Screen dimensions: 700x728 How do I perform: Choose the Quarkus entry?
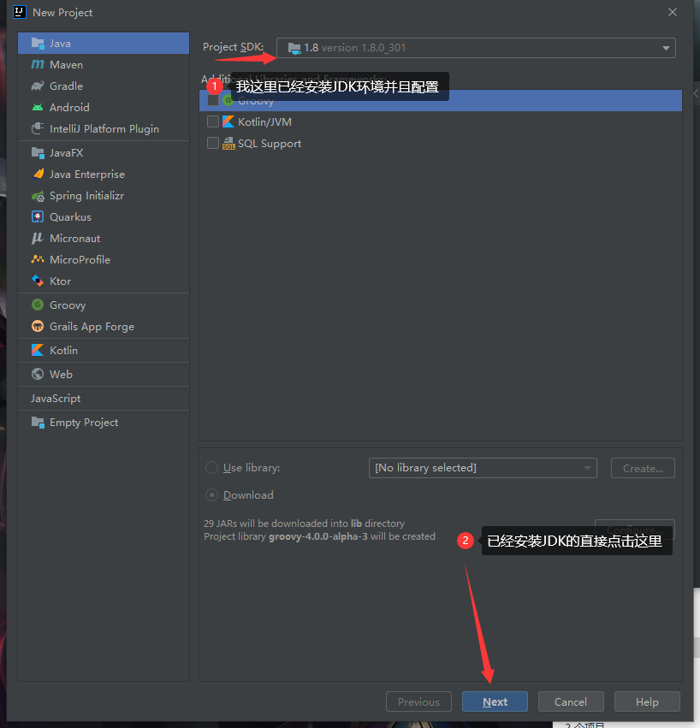(104, 216)
